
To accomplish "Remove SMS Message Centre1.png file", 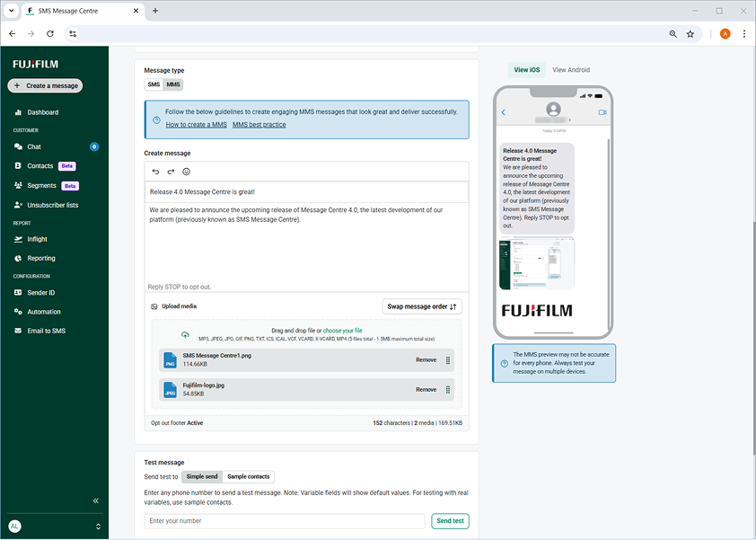I will coord(426,360).
